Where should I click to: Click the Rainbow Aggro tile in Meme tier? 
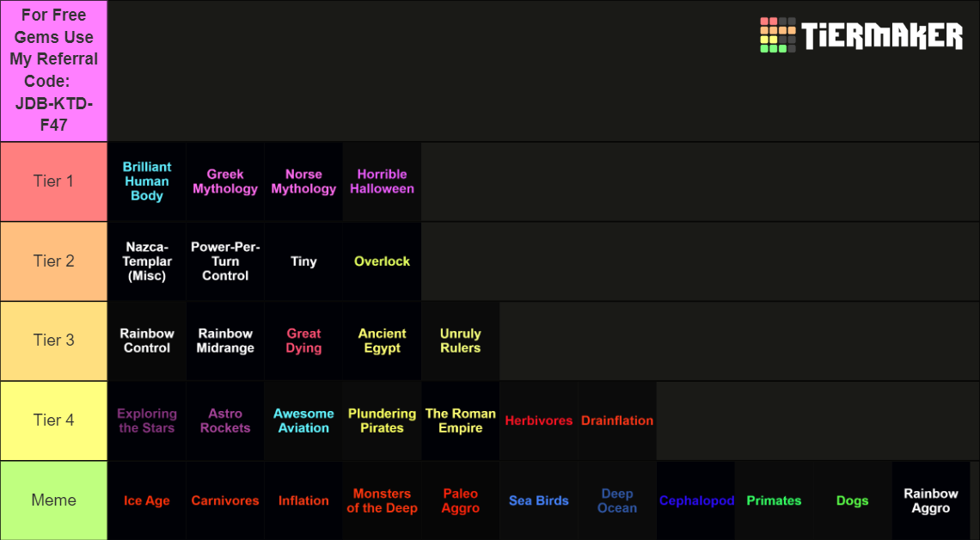[x=930, y=500]
